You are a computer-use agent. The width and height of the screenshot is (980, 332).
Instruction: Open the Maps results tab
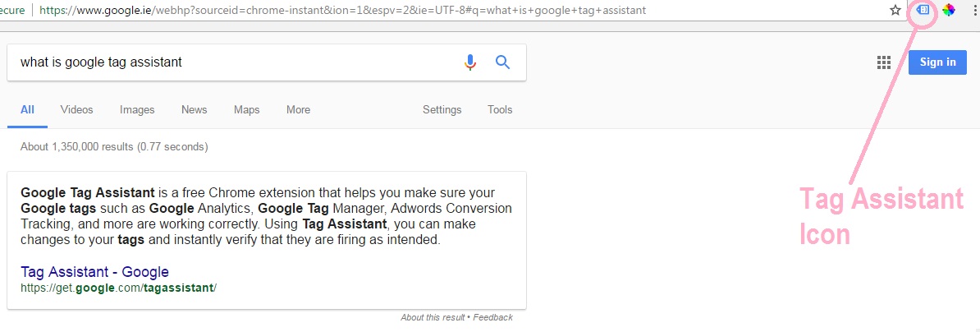[x=247, y=109]
